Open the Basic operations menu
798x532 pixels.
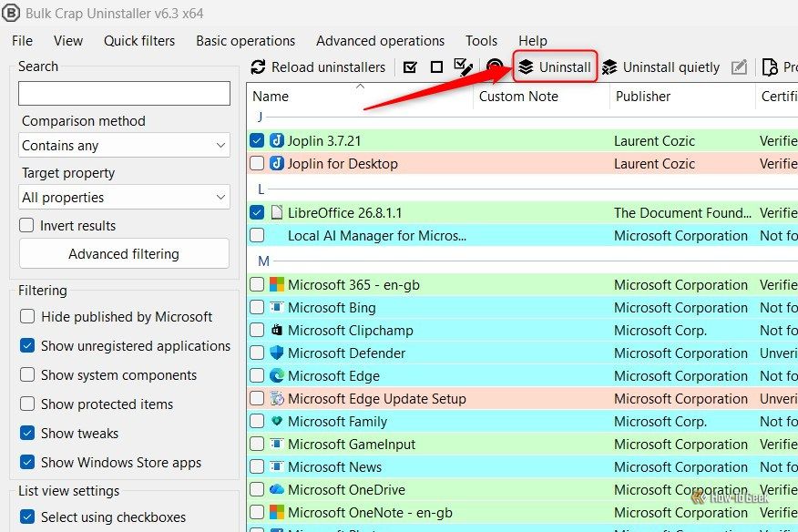click(246, 41)
